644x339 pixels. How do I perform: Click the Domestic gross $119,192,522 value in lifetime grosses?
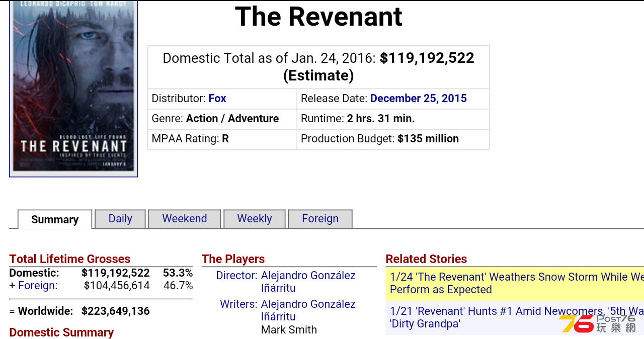click(116, 273)
